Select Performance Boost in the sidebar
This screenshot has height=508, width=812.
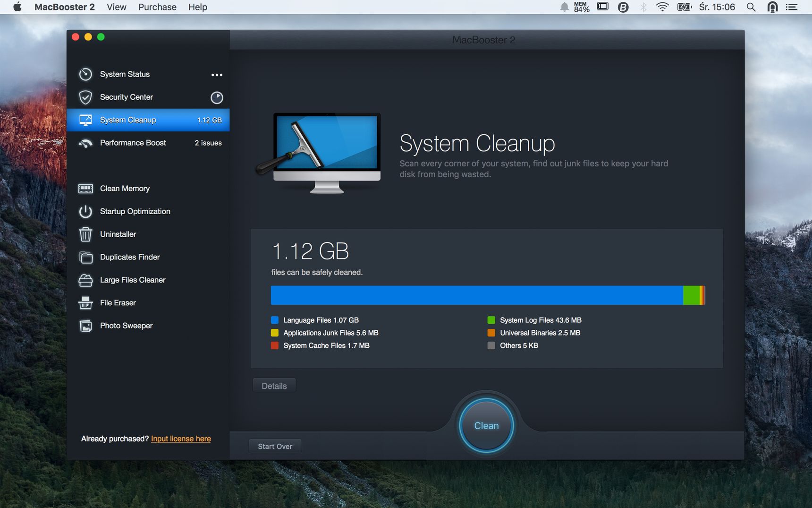pos(148,143)
